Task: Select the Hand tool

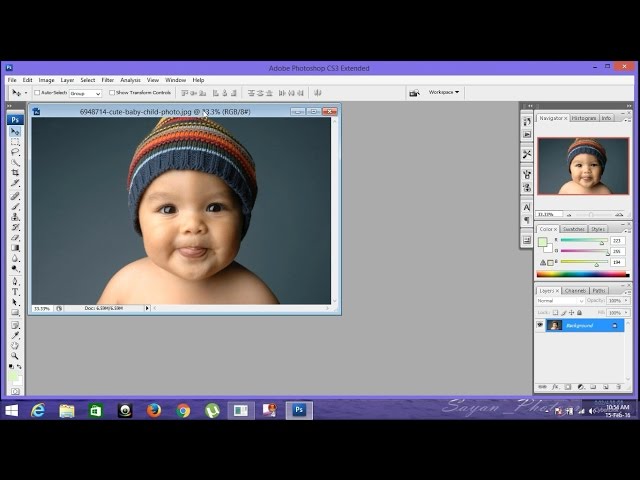Action: (15, 346)
